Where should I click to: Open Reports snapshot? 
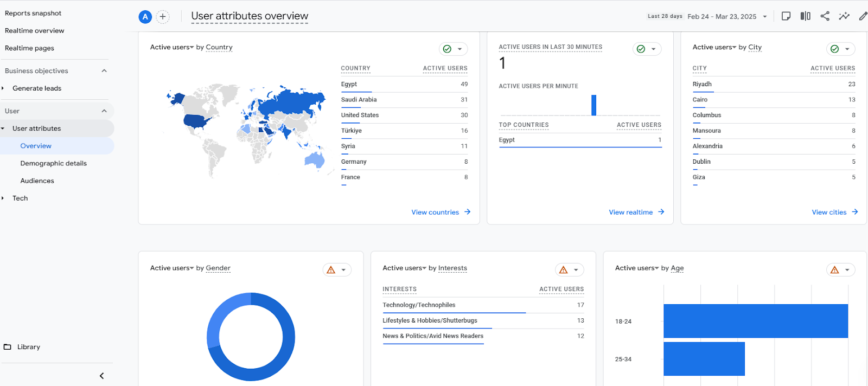(x=33, y=13)
